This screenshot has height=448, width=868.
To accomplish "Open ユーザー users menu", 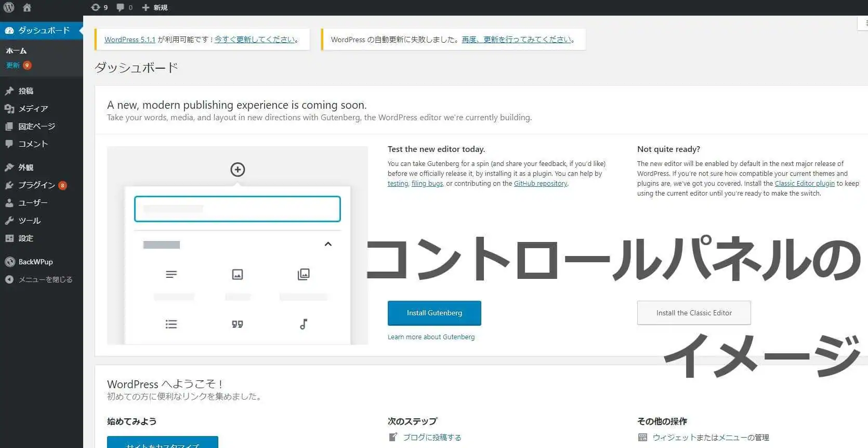I will point(42,202).
